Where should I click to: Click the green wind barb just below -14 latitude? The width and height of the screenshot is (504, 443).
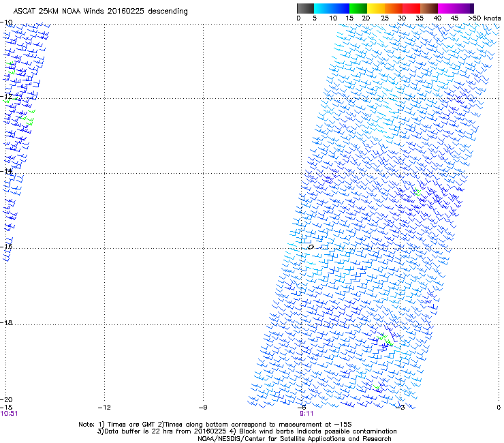[x=418, y=192]
